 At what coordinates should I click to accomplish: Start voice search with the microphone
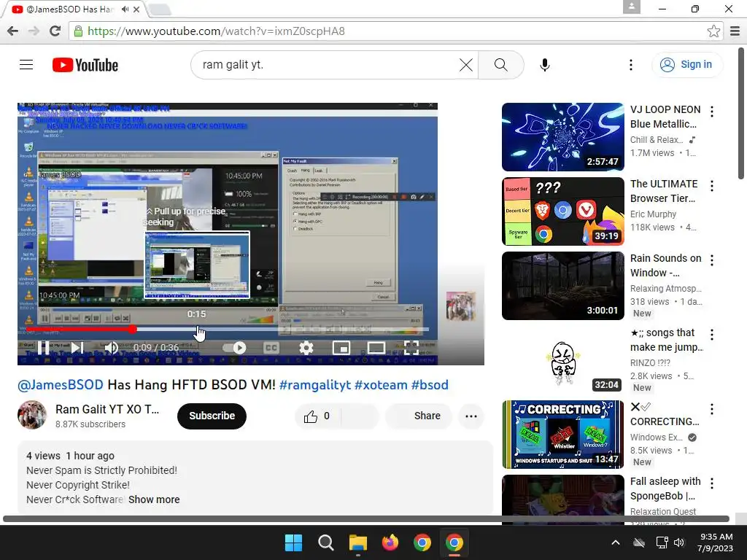pos(544,65)
